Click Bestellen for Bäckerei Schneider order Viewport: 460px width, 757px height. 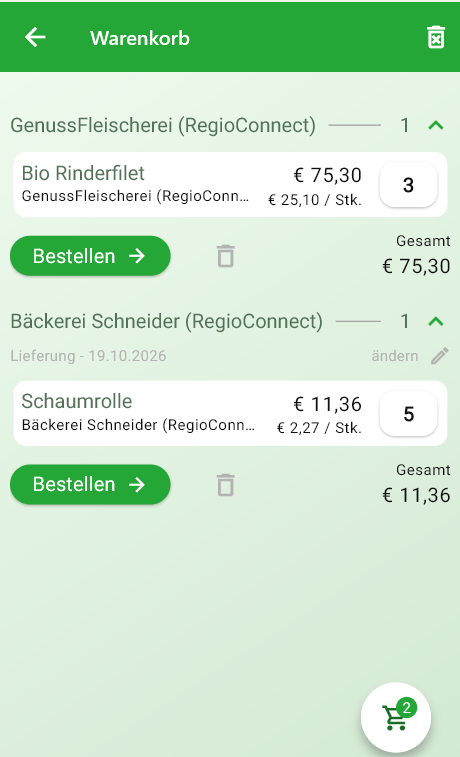point(90,484)
